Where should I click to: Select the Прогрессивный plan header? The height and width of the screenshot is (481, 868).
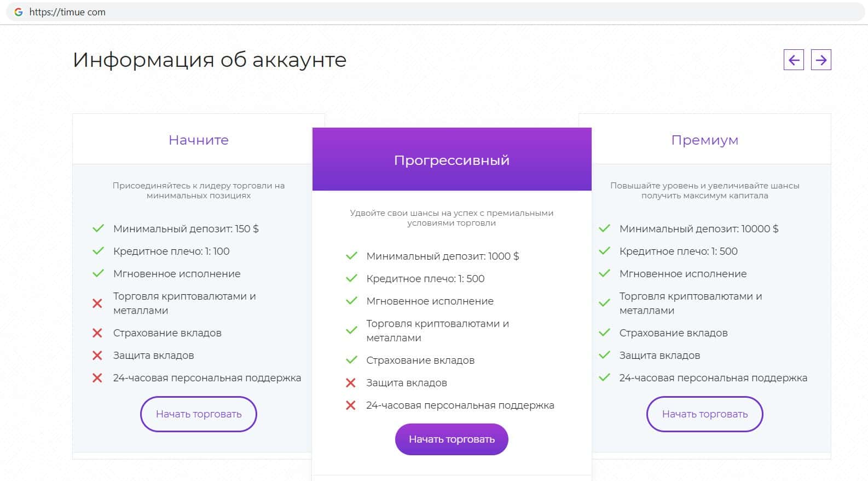452,160
